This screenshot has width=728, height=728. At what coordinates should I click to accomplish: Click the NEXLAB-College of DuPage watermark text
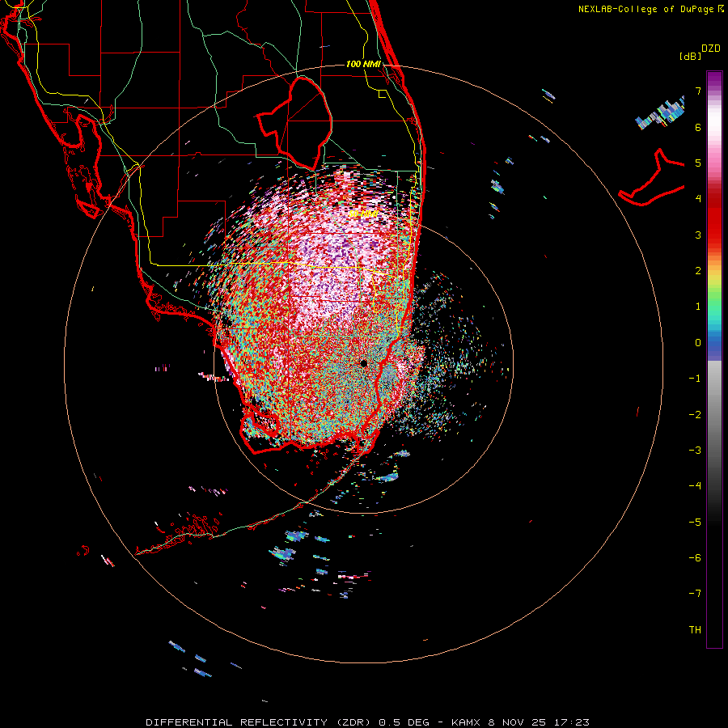point(646,9)
